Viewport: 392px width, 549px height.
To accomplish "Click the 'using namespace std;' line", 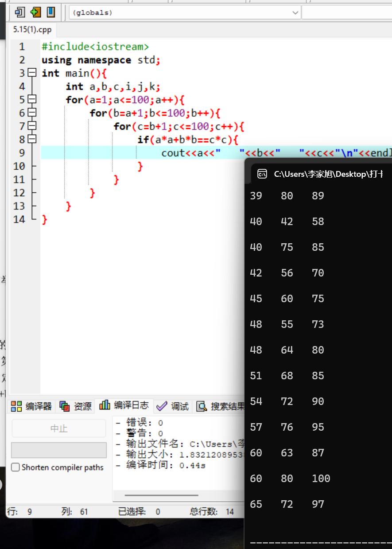I will [x=101, y=60].
